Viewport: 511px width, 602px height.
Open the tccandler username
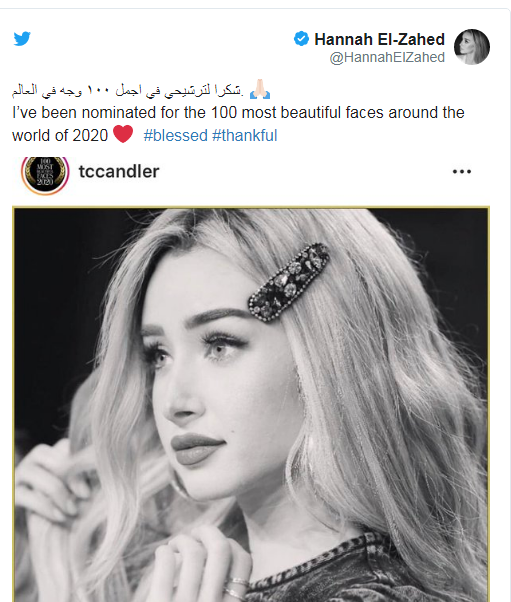[119, 172]
